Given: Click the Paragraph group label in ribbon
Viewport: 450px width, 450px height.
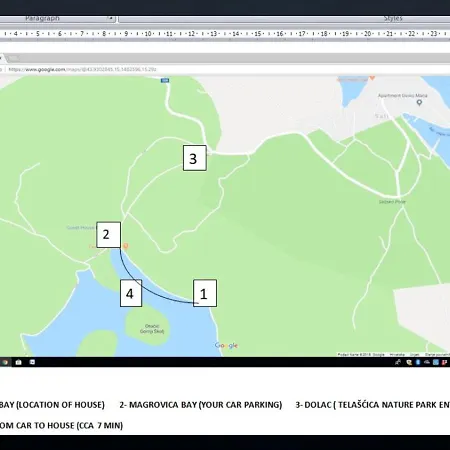Looking at the screenshot, I should point(42,18).
